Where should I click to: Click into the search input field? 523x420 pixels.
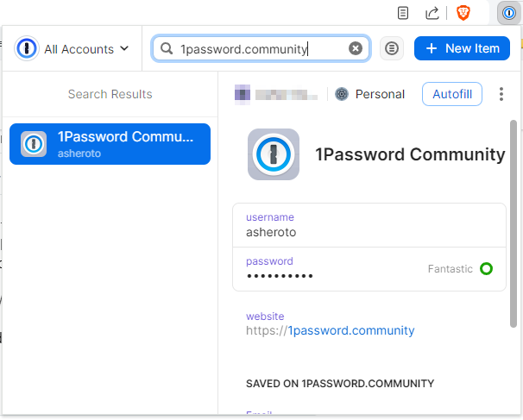pyautogui.click(x=261, y=48)
